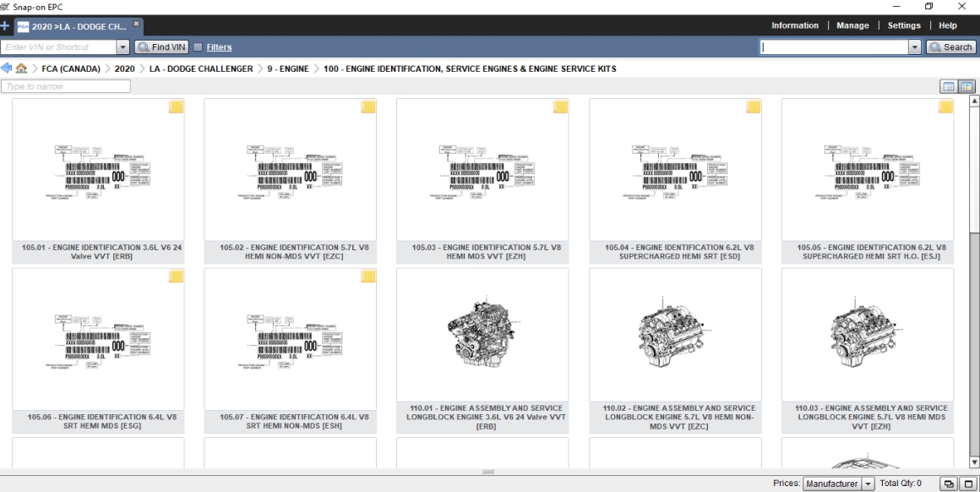The width and height of the screenshot is (980, 492).
Task: Go to home via house icon
Action: click(x=21, y=68)
